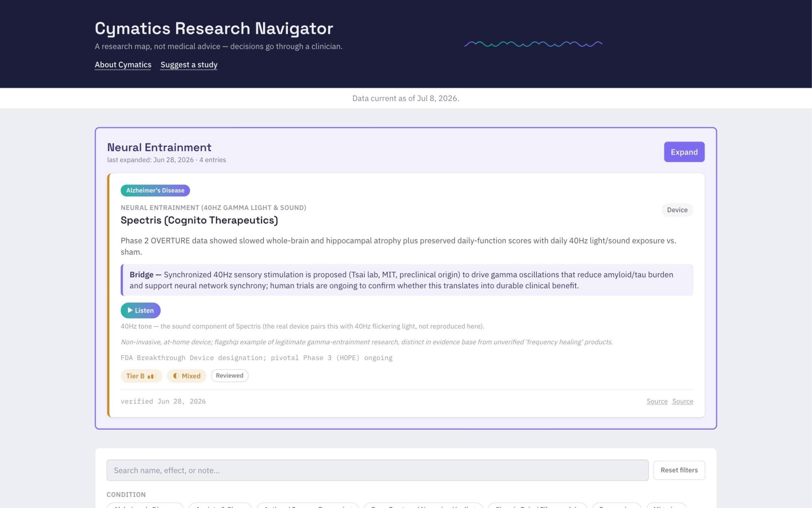Focus the search name, effect, or note field
This screenshot has width=812, height=508.
click(377, 470)
